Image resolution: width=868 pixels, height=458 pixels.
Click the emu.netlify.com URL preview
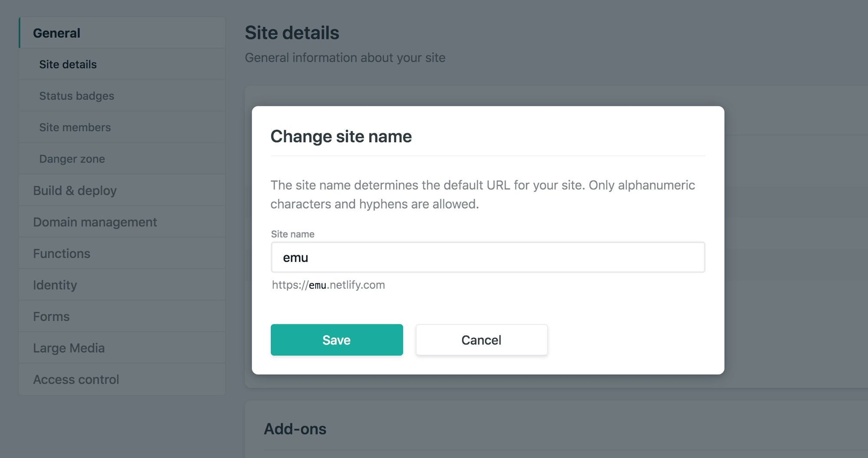point(328,285)
